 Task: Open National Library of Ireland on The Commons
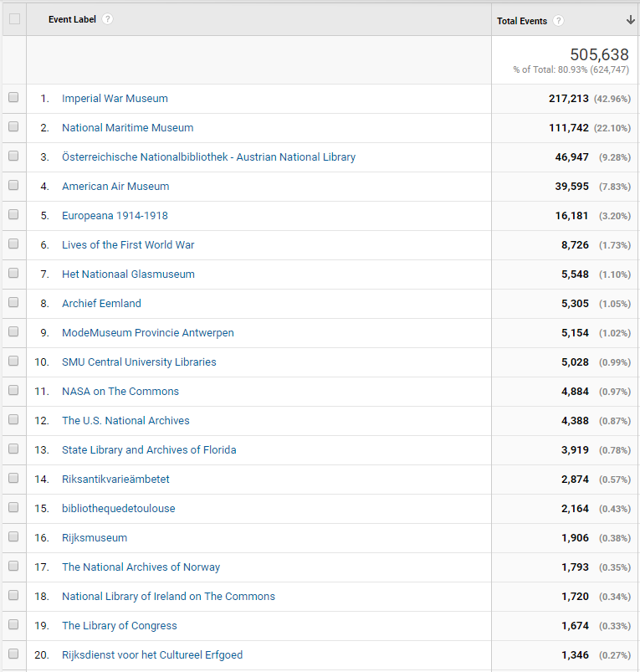168,596
